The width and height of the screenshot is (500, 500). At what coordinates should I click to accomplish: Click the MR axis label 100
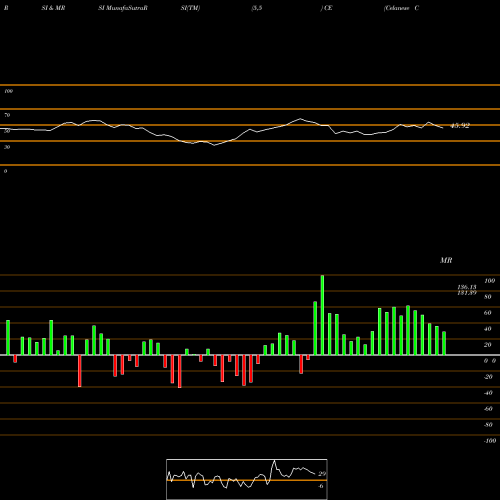coord(489,281)
